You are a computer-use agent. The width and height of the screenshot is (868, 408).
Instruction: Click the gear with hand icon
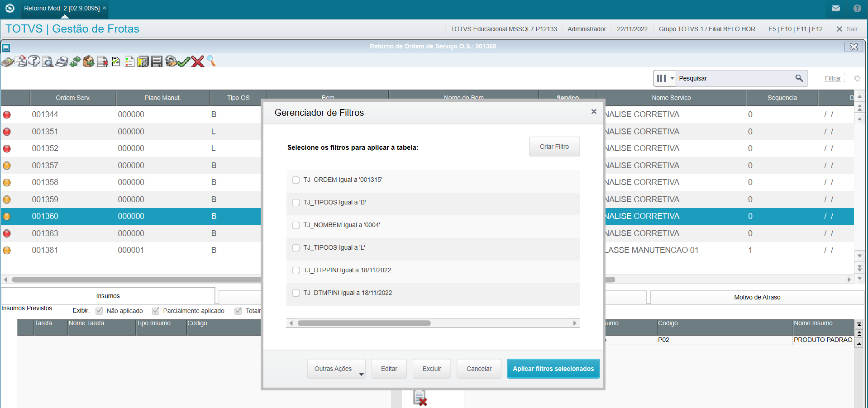pyautogui.click(x=171, y=61)
